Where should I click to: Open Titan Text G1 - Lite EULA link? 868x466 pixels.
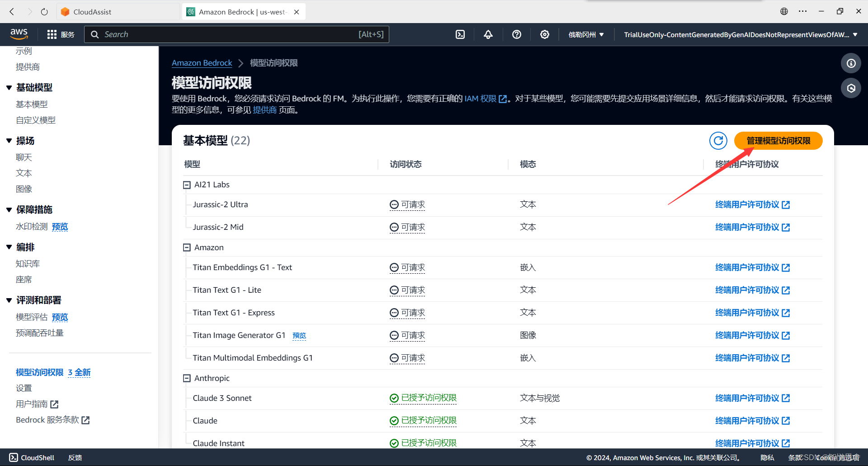click(752, 290)
